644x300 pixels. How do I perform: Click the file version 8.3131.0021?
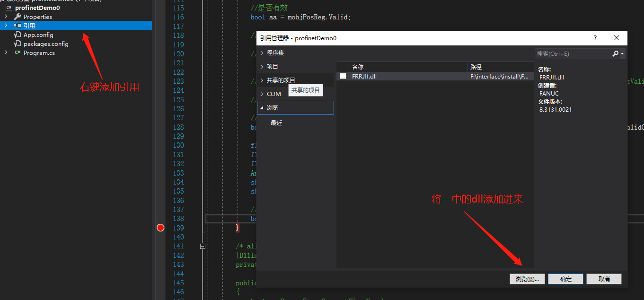click(556, 109)
